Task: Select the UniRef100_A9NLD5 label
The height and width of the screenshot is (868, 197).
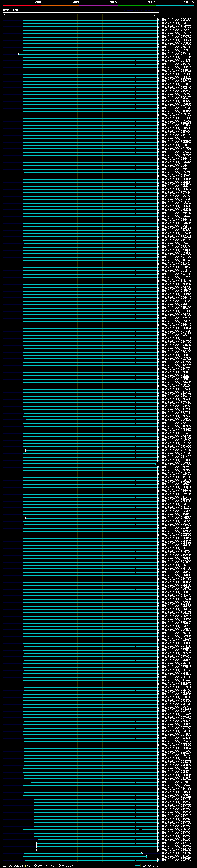Action: tap(177, 545)
